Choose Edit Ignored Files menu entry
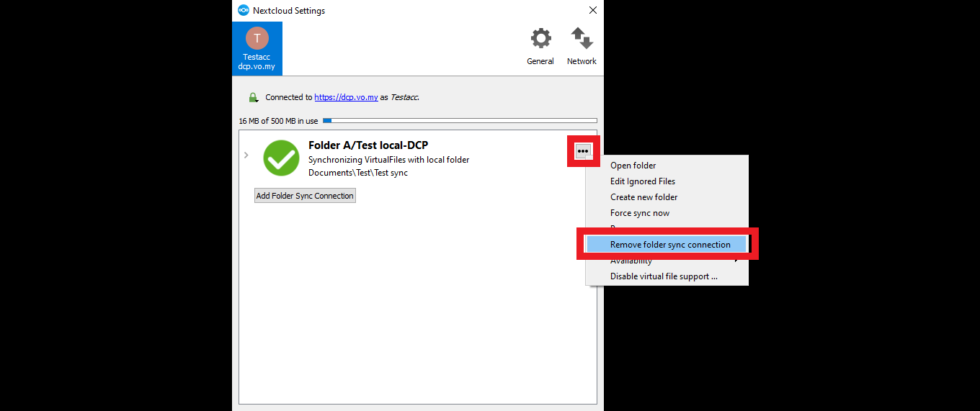The image size is (980, 411). coord(642,181)
